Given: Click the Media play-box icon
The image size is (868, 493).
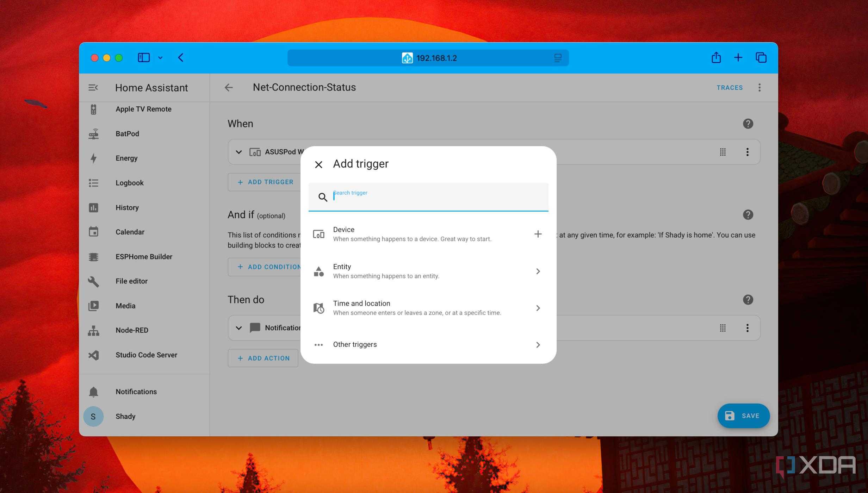Looking at the screenshot, I should tap(93, 306).
